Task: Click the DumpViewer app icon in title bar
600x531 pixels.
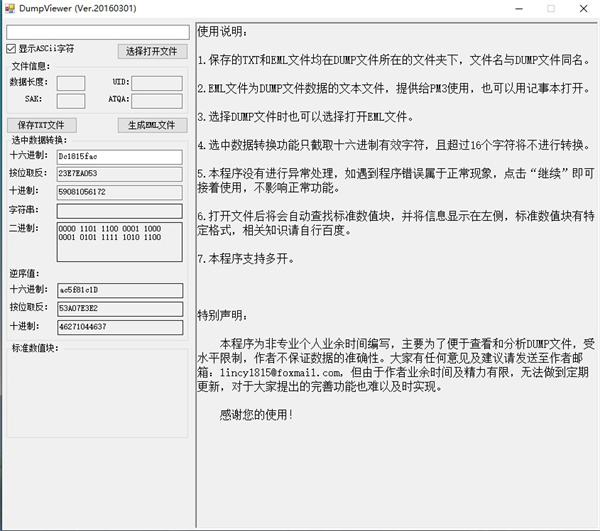Action: (10, 8)
